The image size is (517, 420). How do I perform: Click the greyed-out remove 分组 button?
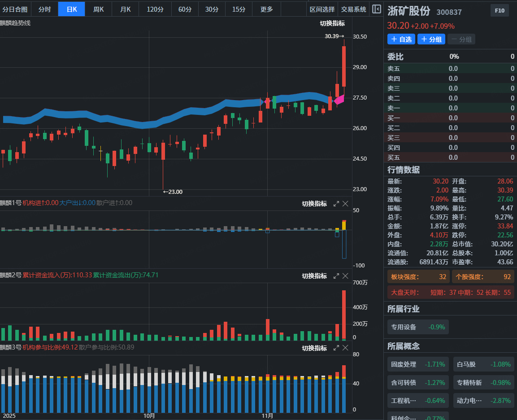point(461,39)
